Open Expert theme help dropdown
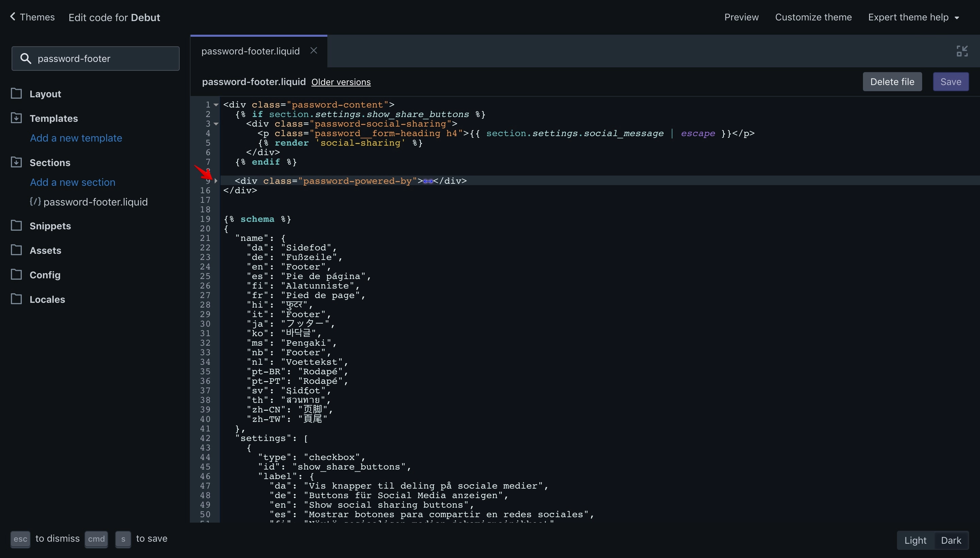 click(914, 17)
